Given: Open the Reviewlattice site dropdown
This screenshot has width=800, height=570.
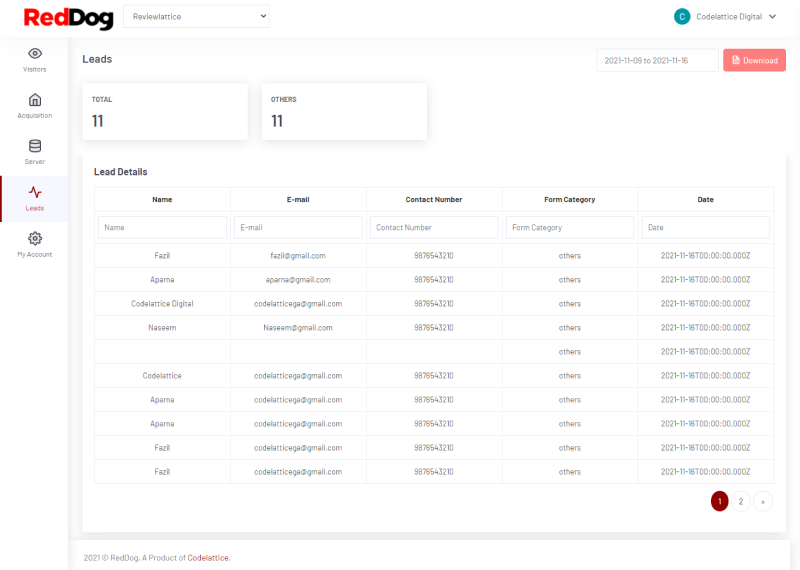Looking at the screenshot, I should pos(196,16).
